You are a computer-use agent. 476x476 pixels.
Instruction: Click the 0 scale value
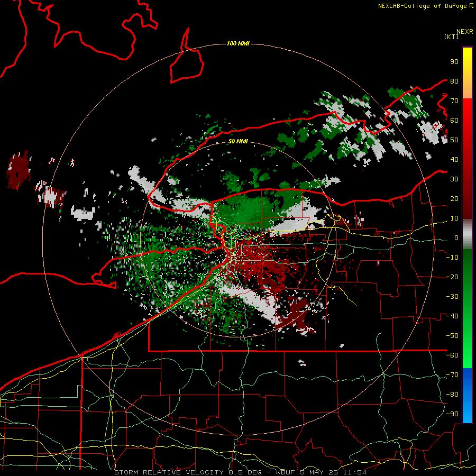point(456,237)
